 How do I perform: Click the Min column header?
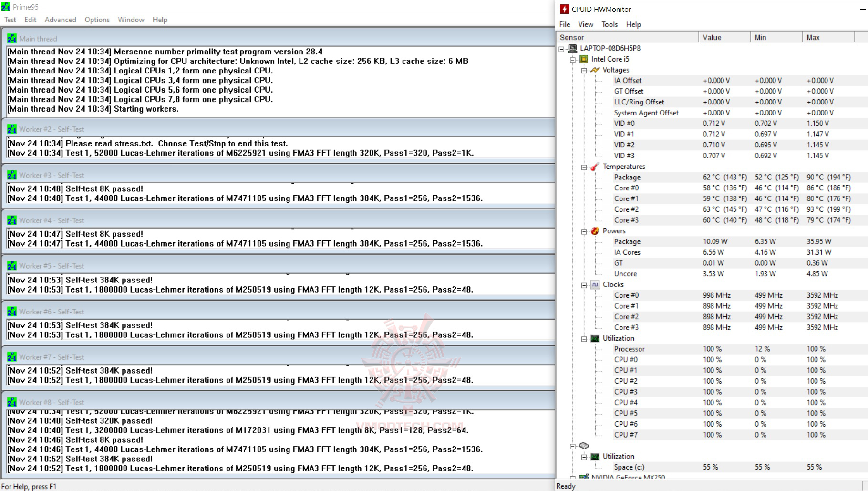(776, 37)
